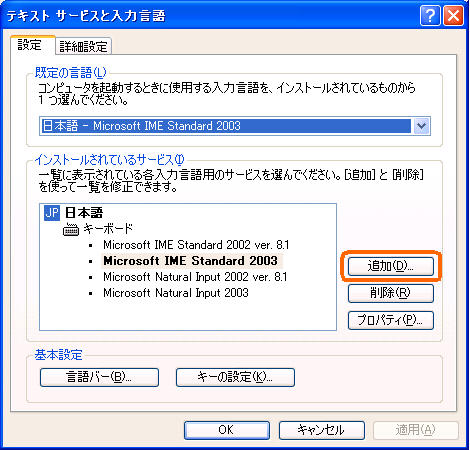Select the 設定 tab
470x450 pixels.
coord(32,45)
